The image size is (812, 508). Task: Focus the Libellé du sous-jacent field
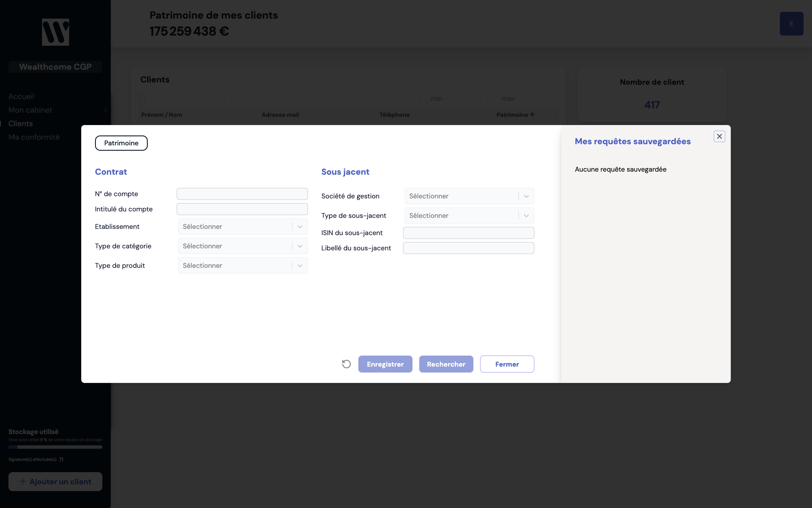click(469, 248)
